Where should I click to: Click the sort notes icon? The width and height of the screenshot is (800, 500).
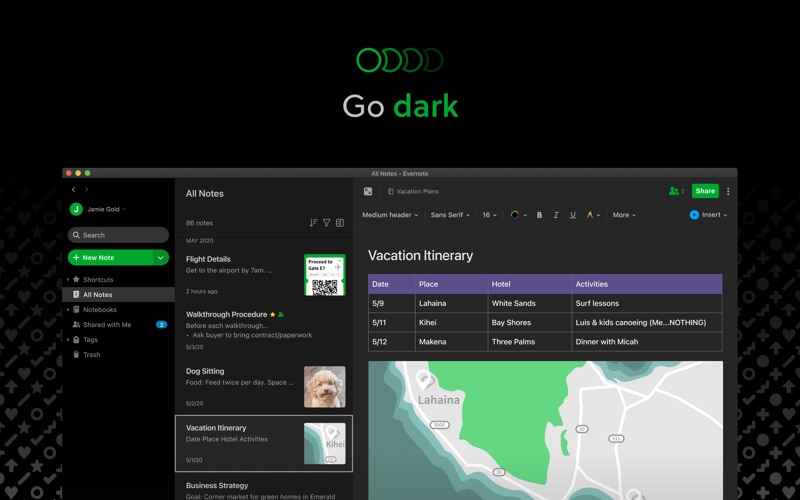point(313,222)
